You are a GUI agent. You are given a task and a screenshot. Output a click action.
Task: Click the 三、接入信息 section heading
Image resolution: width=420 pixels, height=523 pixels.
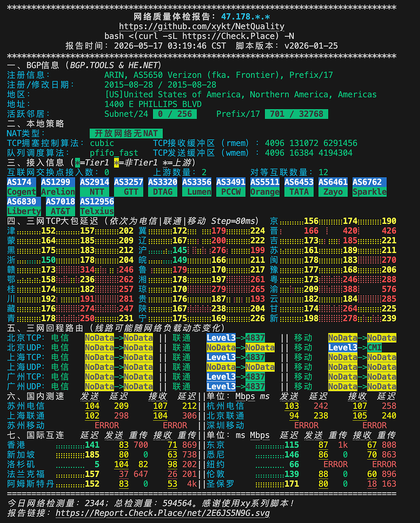click(101, 163)
